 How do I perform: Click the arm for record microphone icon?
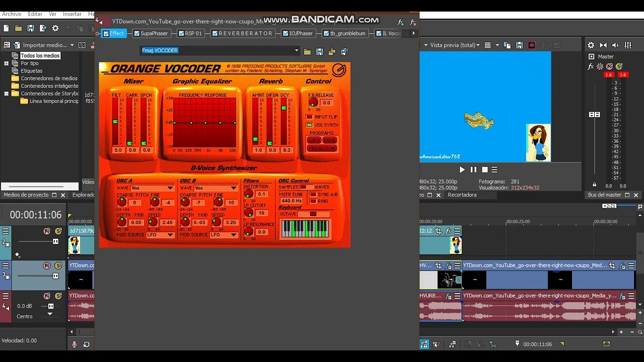point(74,344)
